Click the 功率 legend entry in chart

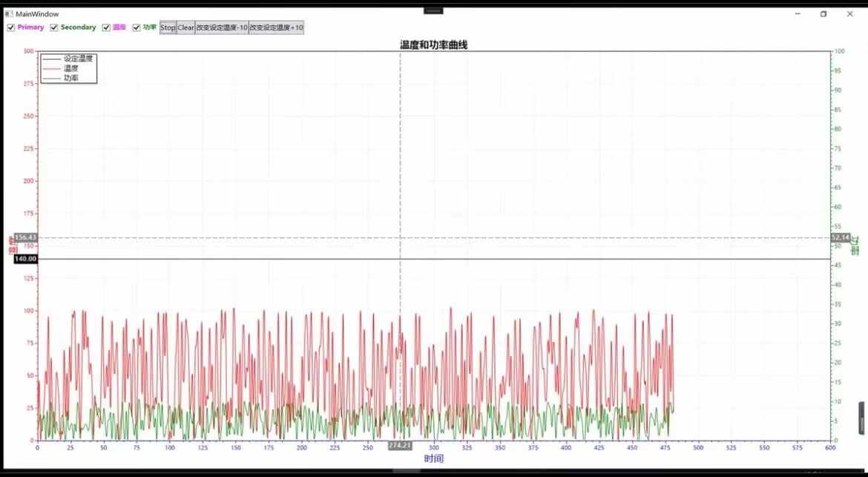coord(71,78)
